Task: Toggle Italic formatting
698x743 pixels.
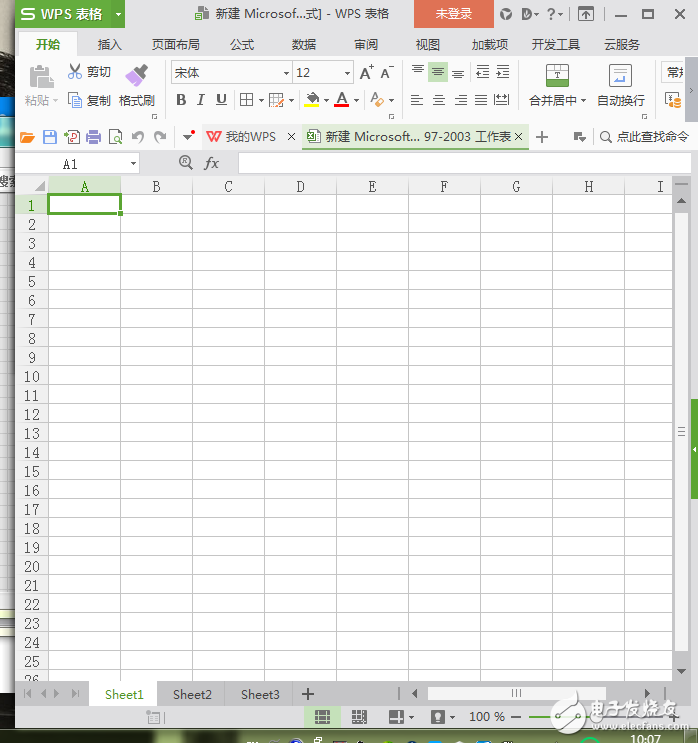Action: click(x=200, y=100)
